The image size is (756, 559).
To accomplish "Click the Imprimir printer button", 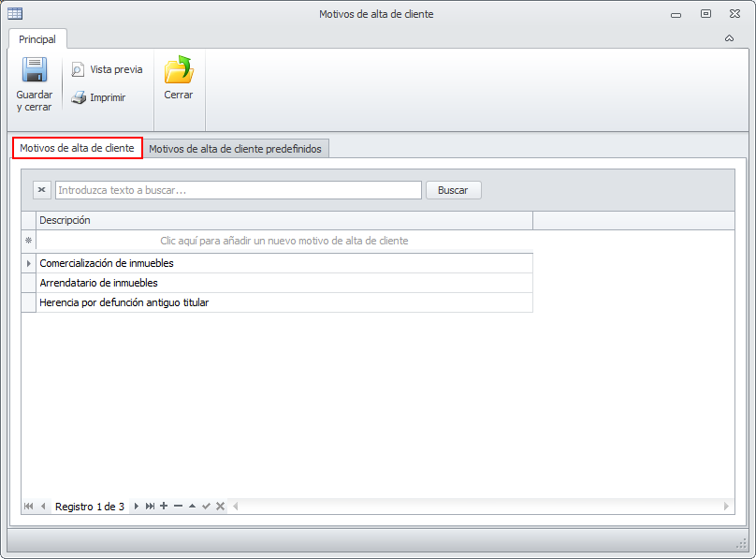I will 98,97.
